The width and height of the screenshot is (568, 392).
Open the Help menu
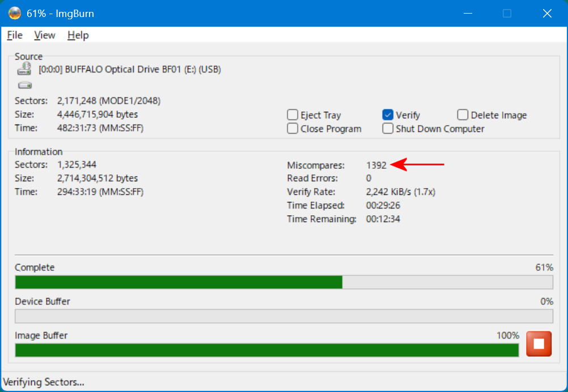pos(78,35)
